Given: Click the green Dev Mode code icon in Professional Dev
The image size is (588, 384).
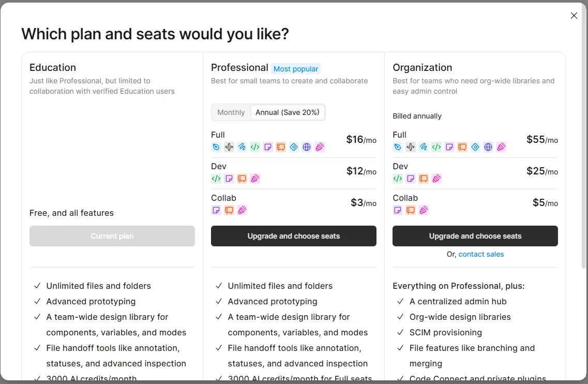Looking at the screenshot, I should (216, 179).
